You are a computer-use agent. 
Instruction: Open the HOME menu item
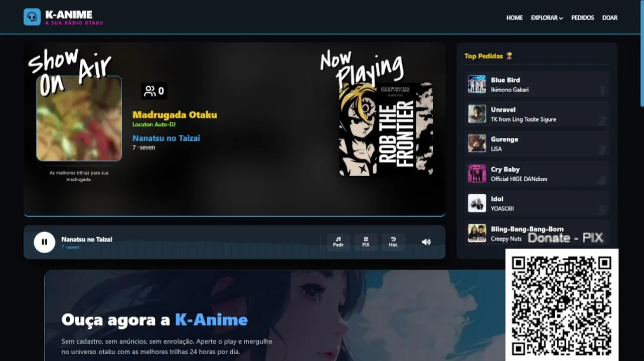514,18
